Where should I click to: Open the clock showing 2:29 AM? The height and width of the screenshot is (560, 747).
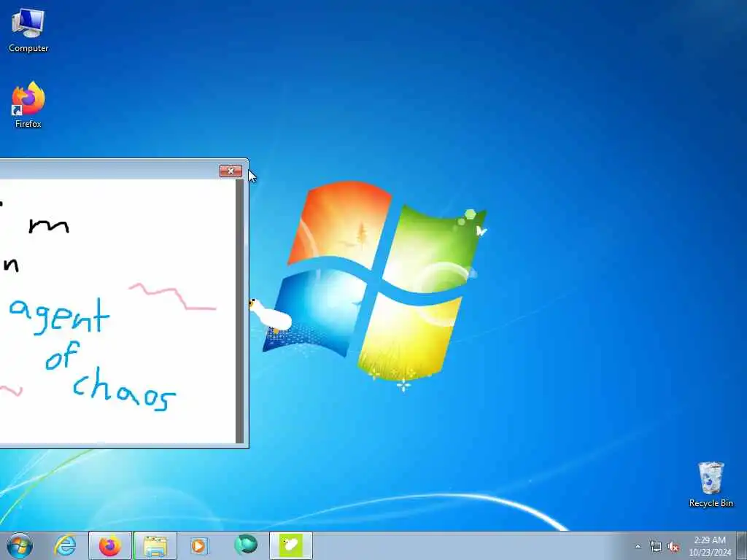point(710,546)
